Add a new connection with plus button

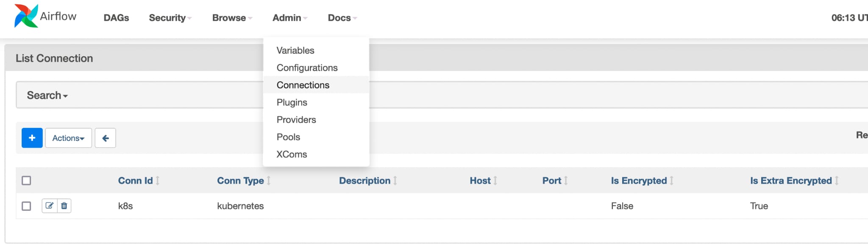32,138
